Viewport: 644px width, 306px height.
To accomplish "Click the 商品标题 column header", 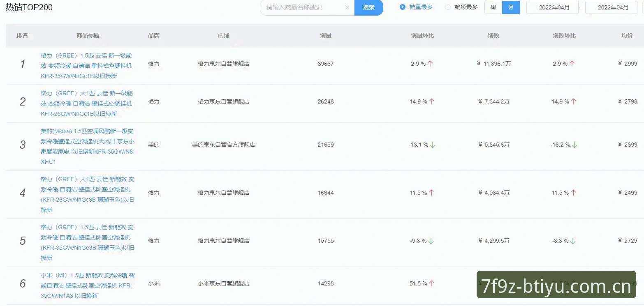I will pos(88,35).
